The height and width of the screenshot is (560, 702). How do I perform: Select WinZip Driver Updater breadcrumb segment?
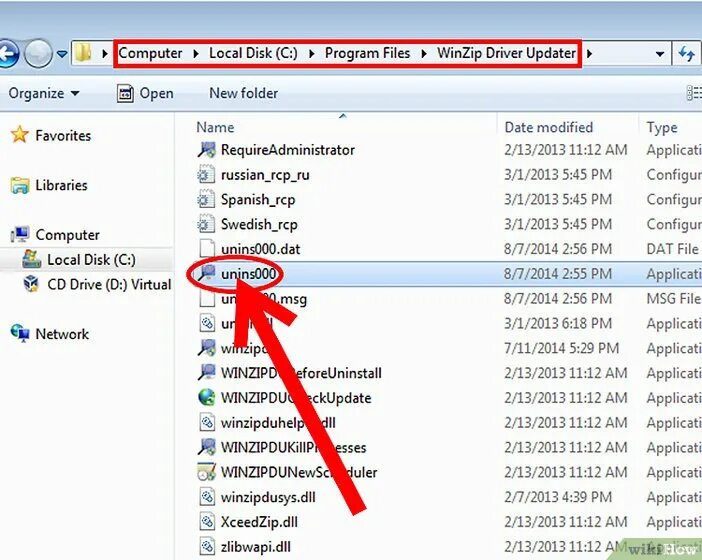[506, 53]
